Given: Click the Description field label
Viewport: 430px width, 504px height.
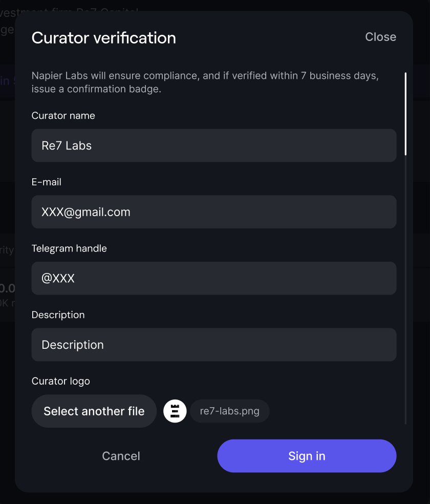Looking at the screenshot, I should tap(58, 314).
